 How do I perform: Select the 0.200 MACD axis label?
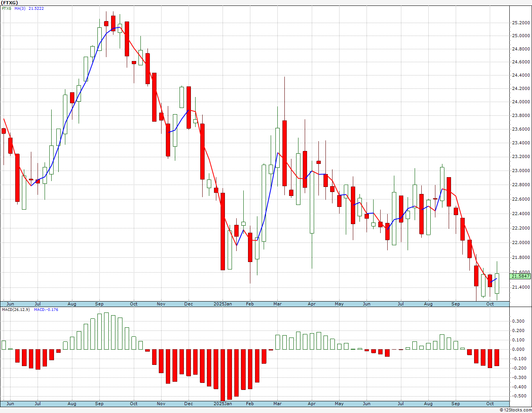(519, 331)
